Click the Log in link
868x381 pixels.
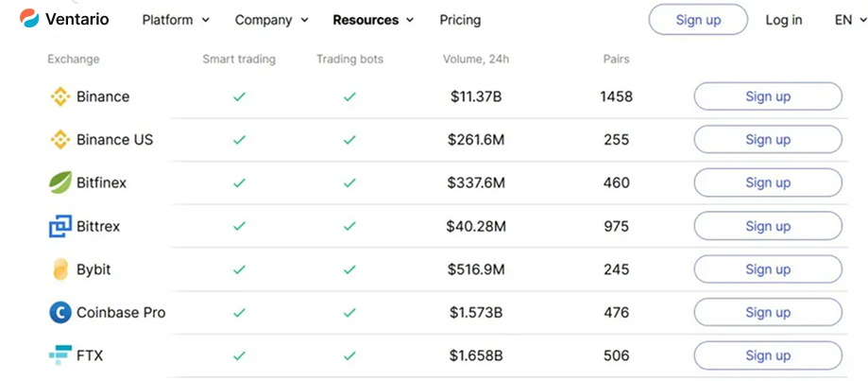(784, 20)
